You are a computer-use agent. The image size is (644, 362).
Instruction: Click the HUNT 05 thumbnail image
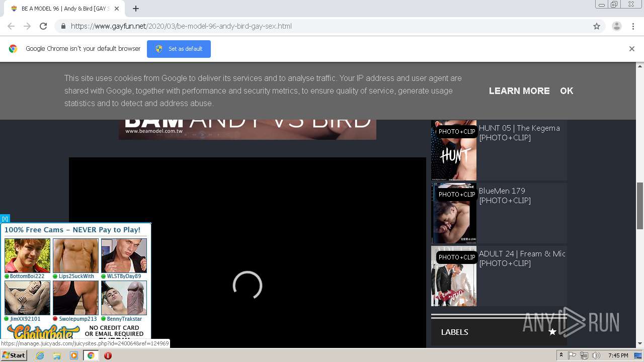click(454, 150)
